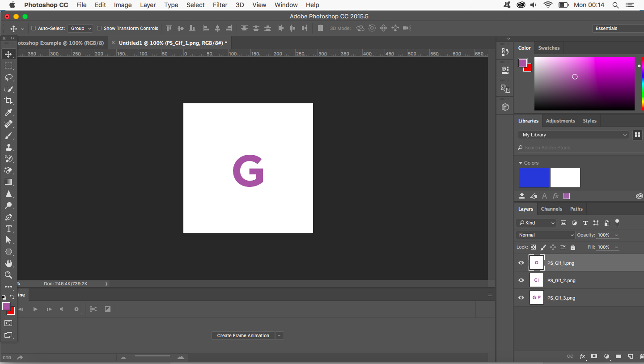Select the Eyedropper tool
Screen dimensions: 644x364
8,112
